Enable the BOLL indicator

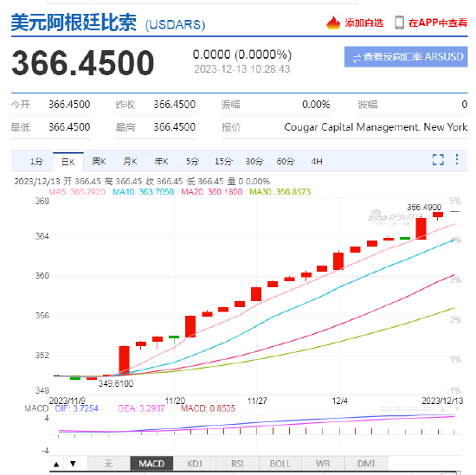pos(280,464)
